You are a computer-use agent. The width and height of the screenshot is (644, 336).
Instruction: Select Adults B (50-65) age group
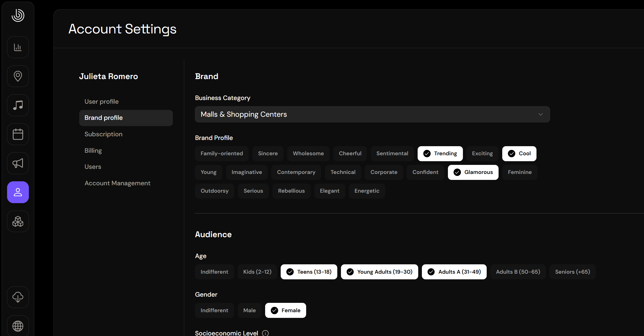(x=518, y=272)
